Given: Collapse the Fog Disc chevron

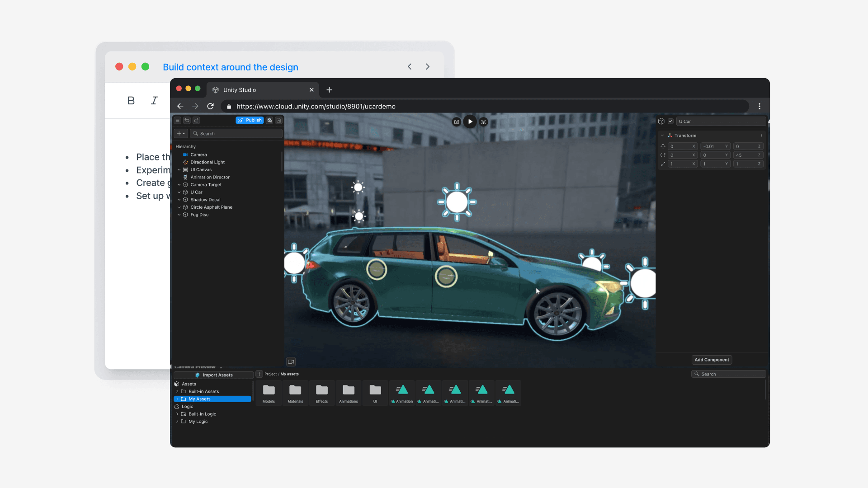Looking at the screenshot, I should 179,215.
